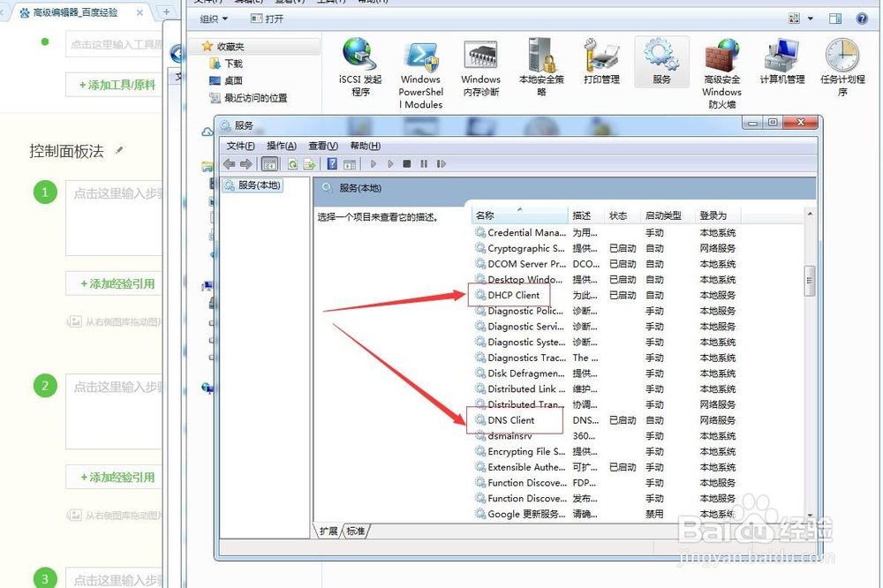Select Credential Mana... service row

(x=606, y=232)
